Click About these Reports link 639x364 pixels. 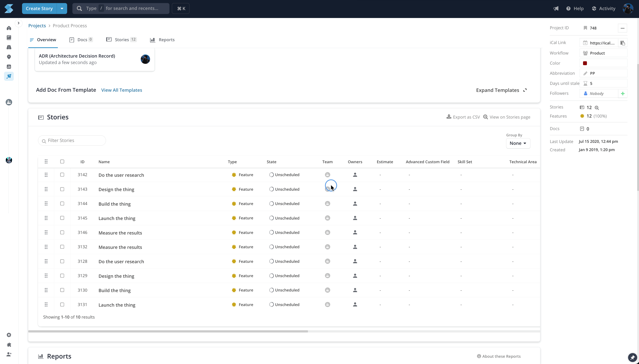click(x=499, y=357)
